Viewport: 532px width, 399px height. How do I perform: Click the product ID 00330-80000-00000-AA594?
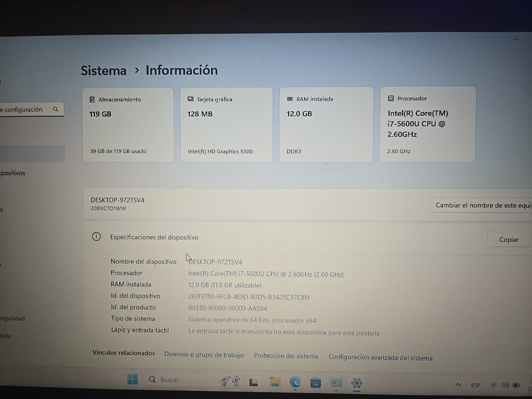click(x=228, y=308)
